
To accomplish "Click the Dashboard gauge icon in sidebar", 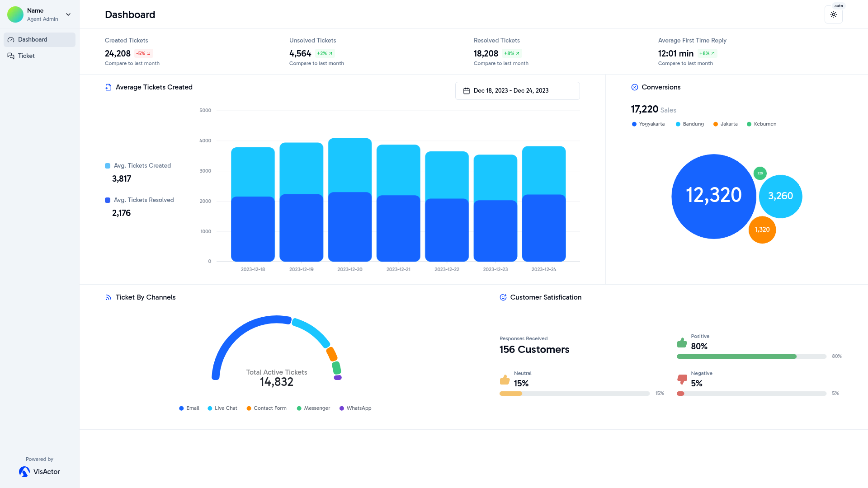I will 11,40.
